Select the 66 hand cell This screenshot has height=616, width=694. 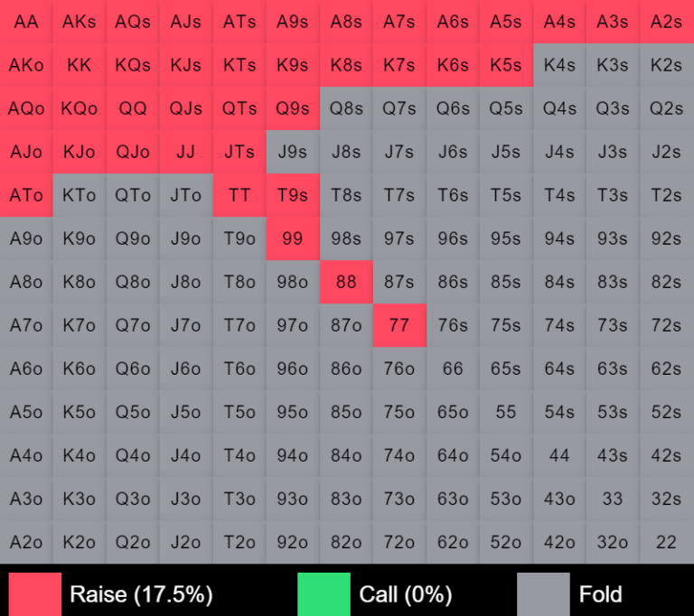coord(453,369)
